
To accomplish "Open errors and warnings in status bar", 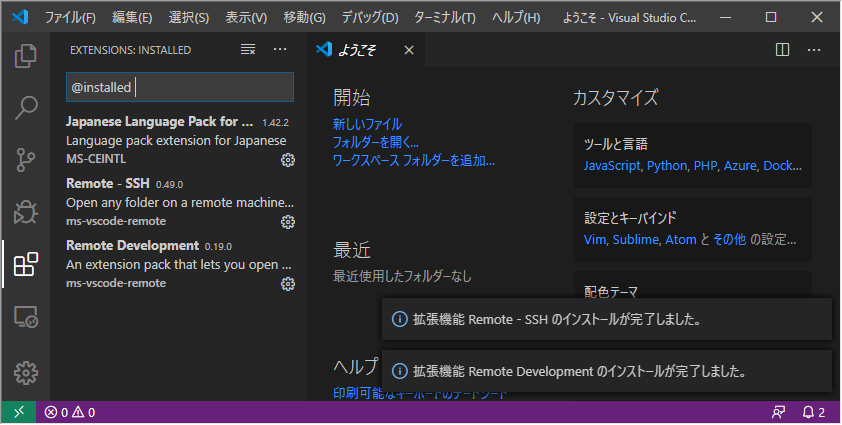I will tap(70, 412).
